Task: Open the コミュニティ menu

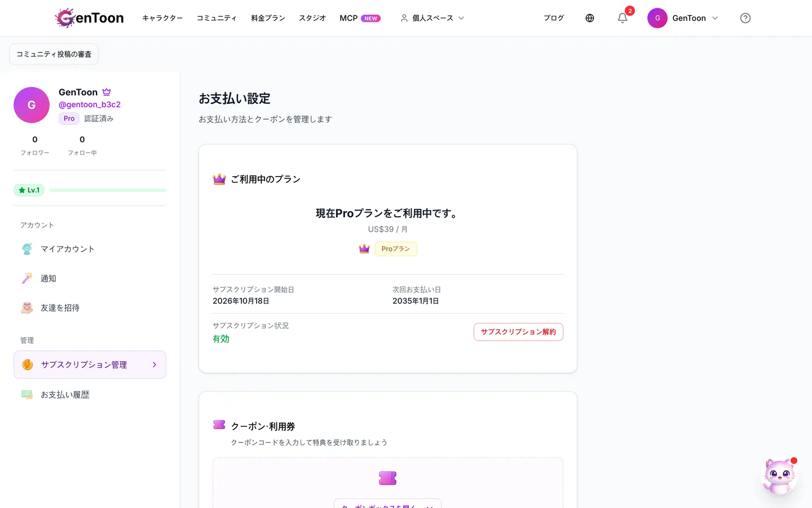Action: click(x=217, y=18)
